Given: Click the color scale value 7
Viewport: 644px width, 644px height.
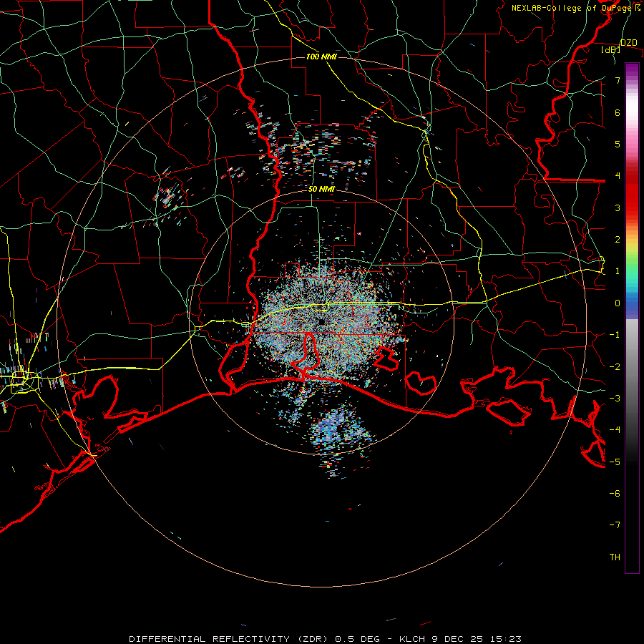Looking at the screenshot, I should (618, 80).
